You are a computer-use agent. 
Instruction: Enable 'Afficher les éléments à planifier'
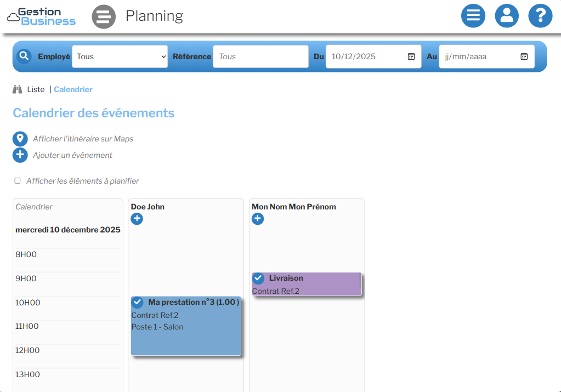17,180
